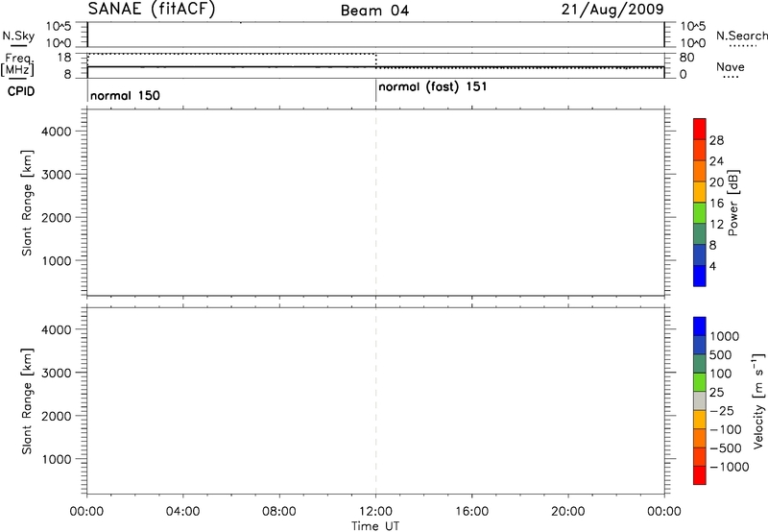Click the '18' frequency axis tick label
This screenshot has height=532, width=768.
click(63, 58)
